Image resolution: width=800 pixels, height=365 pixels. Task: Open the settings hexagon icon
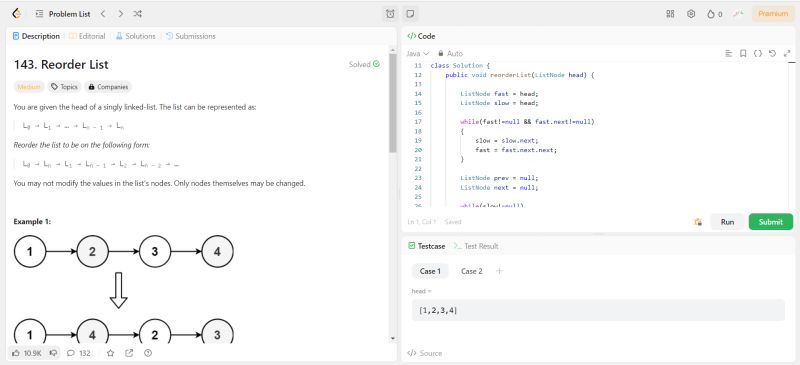[x=691, y=14]
